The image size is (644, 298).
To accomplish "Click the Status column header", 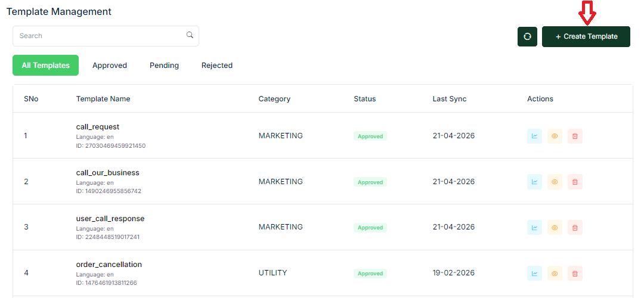I will [365, 99].
